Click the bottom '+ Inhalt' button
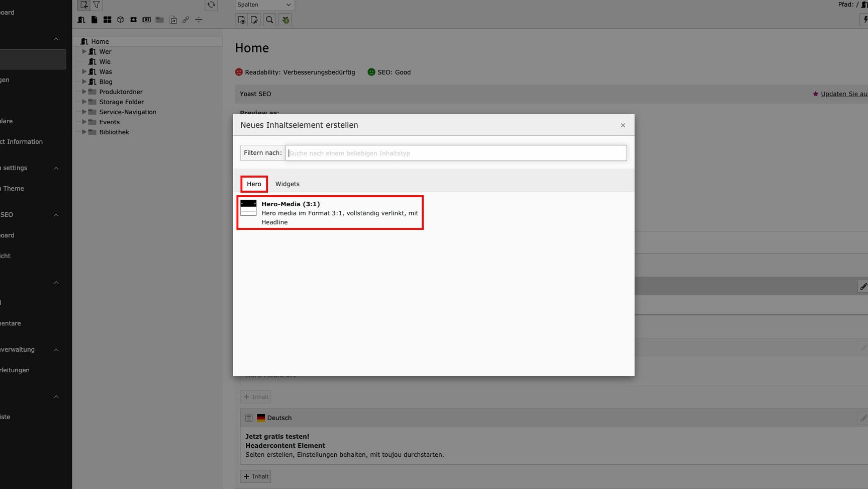This screenshot has height=489, width=868. click(256, 476)
